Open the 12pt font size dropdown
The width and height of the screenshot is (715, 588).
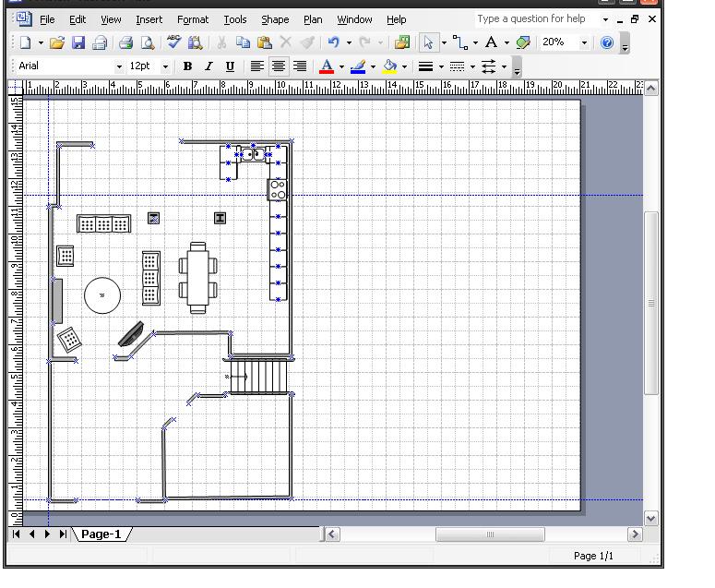[166, 66]
